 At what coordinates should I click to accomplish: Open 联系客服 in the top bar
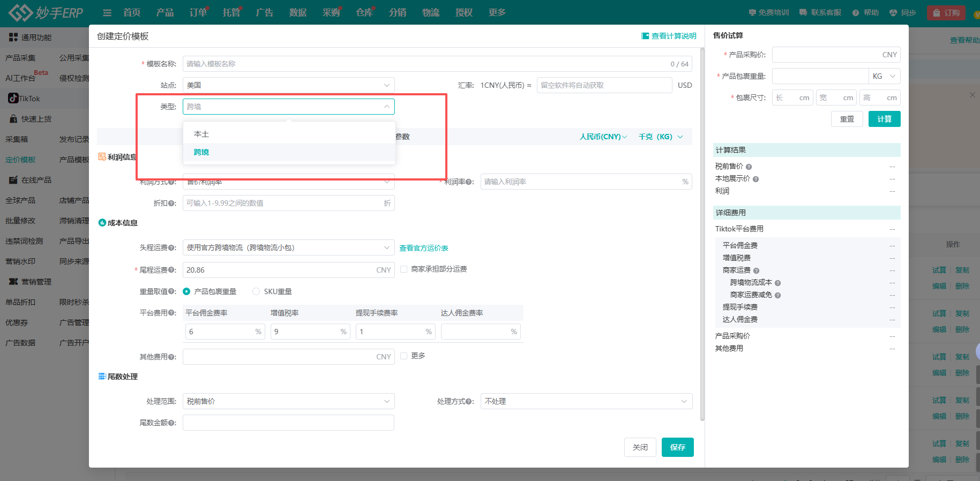[x=820, y=12]
